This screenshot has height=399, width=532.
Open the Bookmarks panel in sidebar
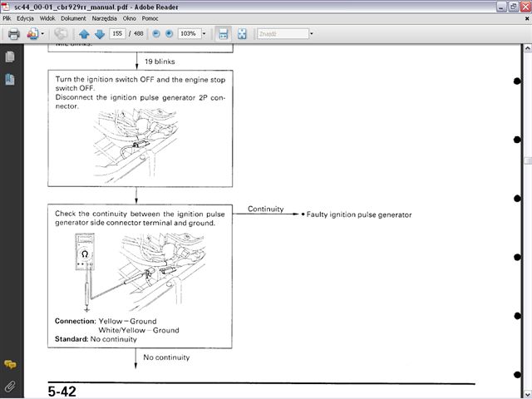click(10, 80)
